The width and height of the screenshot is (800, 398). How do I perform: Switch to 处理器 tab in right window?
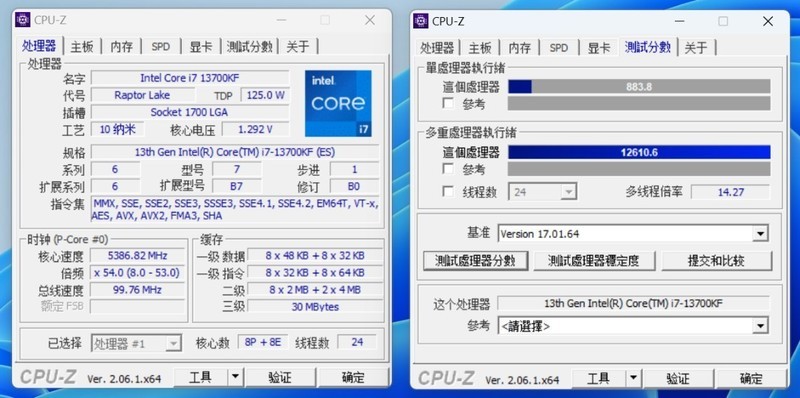pos(437,48)
